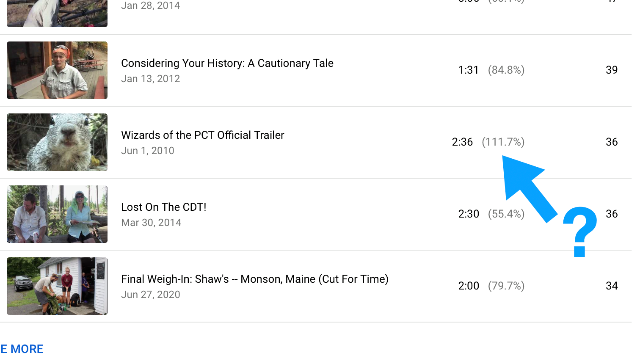
Task: Select the Mar 30, 2014 date text
Action: point(151,223)
